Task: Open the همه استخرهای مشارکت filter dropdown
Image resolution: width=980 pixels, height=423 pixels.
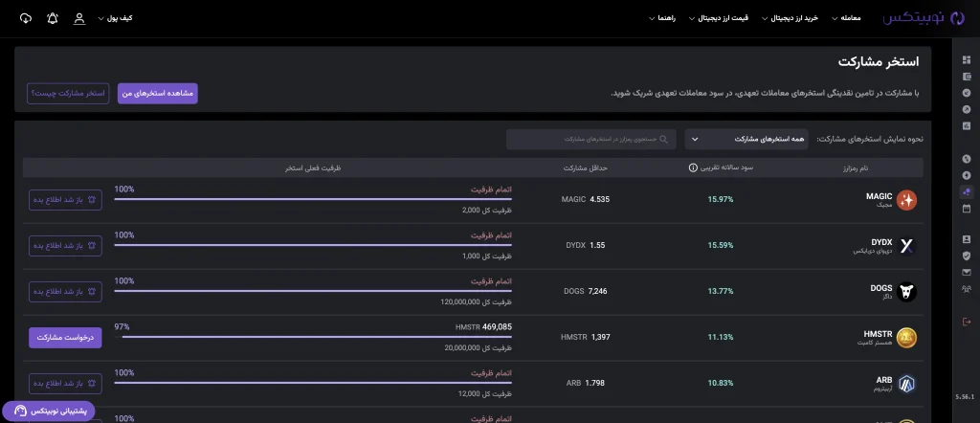Action: [746, 140]
